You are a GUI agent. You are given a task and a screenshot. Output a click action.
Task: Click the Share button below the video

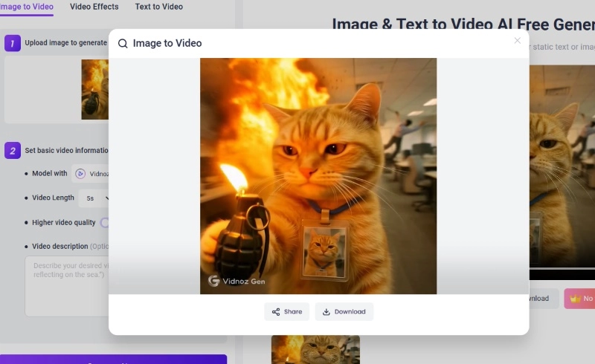coord(286,311)
